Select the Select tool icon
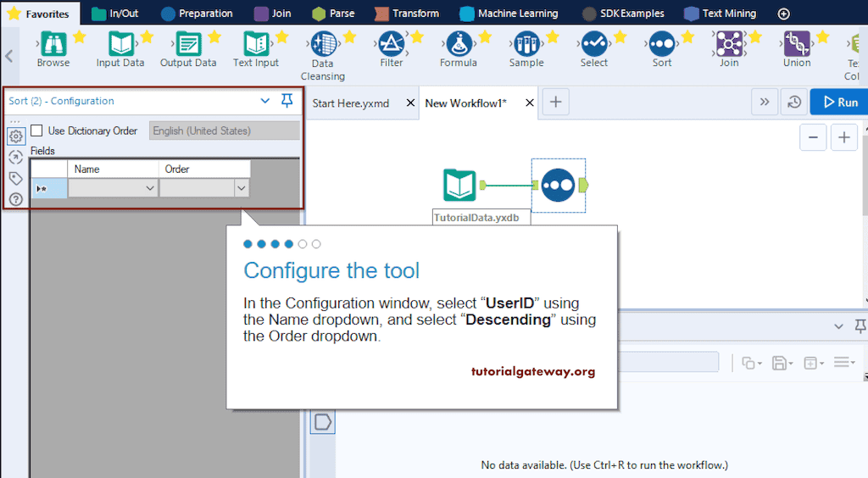Screen dimensions: 868x478 [x=594, y=44]
